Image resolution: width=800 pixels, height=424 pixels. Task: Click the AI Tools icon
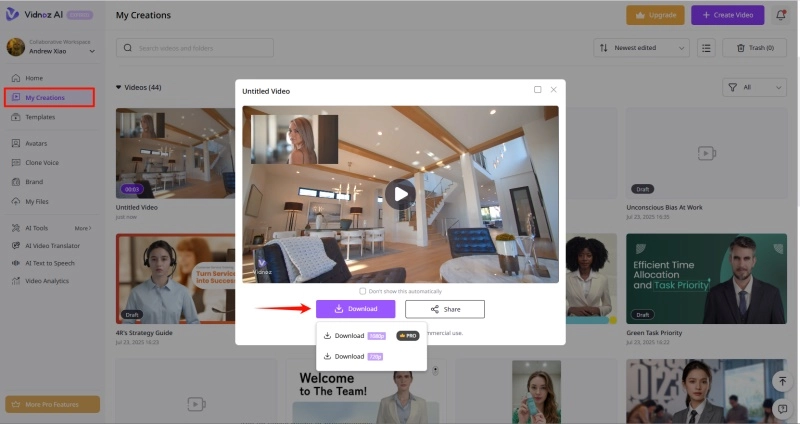(16, 228)
